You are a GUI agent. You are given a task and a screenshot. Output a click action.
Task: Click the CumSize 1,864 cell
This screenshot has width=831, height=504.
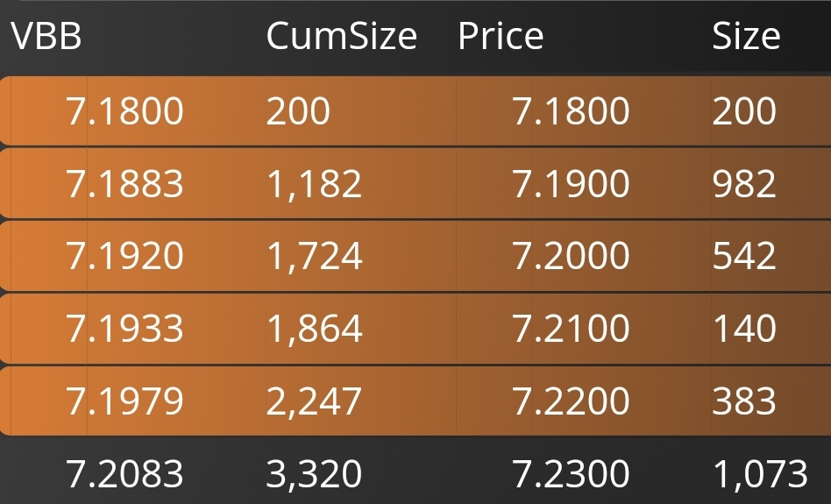click(x=315, y=328)
